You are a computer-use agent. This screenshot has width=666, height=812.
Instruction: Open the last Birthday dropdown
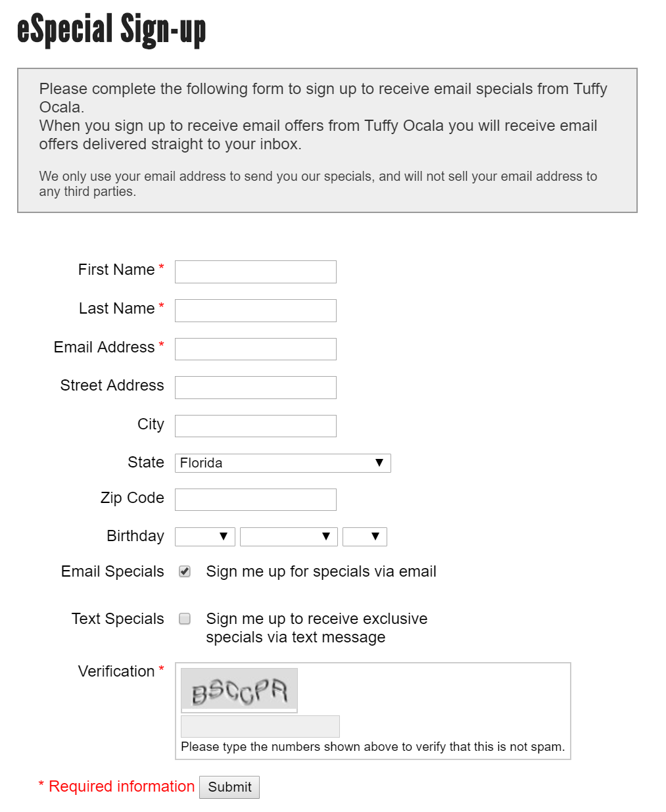[364, 537]
